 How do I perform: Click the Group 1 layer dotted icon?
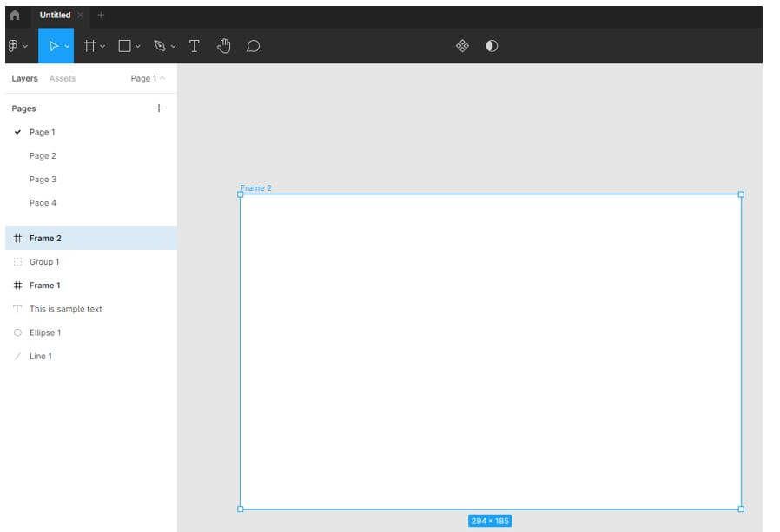pyautogui.click(x=17, y=261)
